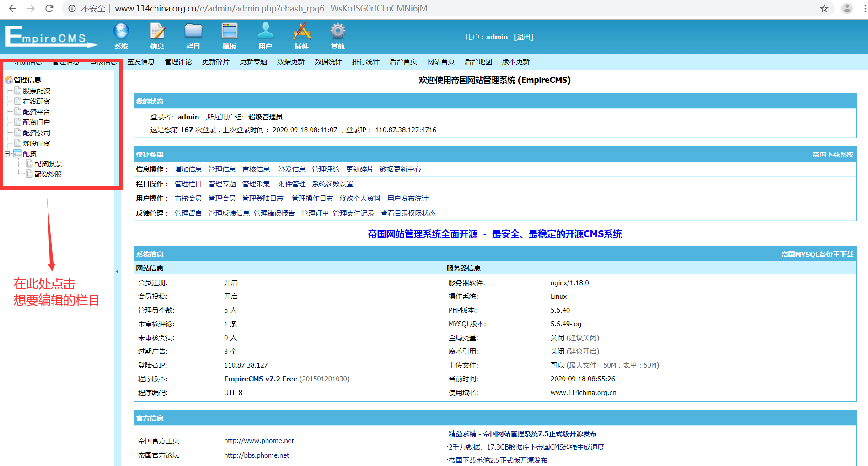Viewport: 868px width, 466px height.
Task: Select 配资炒股 sub-item in the tree
Action: point(48,174)
